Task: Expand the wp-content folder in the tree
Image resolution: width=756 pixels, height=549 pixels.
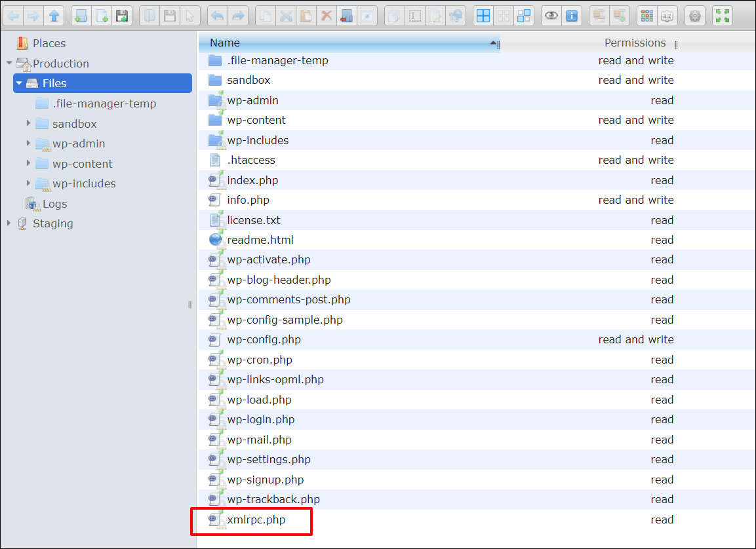Action: [28, 163]
